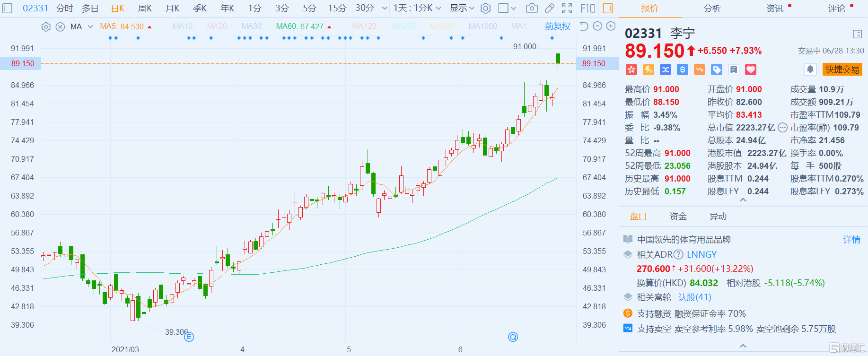Open 认股(41) warrants link
The height and width of the screenshot is (356, 868).
pyautogui.click(x=695, y=297)
